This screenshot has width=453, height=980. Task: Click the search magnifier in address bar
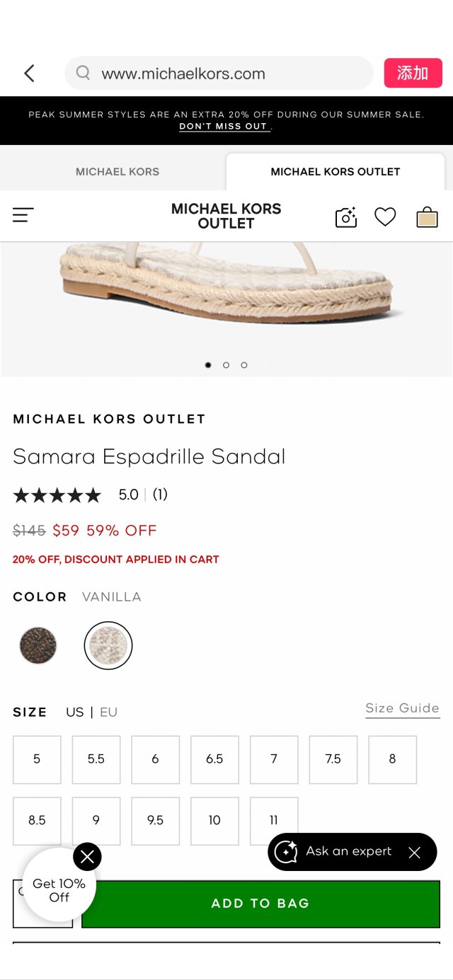(83, 73)
